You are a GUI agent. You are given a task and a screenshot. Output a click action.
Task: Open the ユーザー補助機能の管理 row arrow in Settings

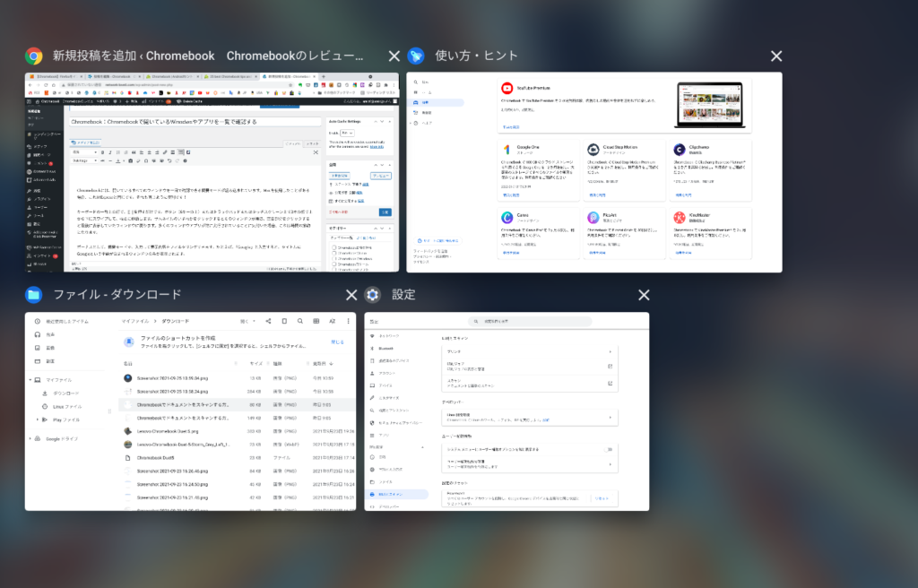[610, 464]
